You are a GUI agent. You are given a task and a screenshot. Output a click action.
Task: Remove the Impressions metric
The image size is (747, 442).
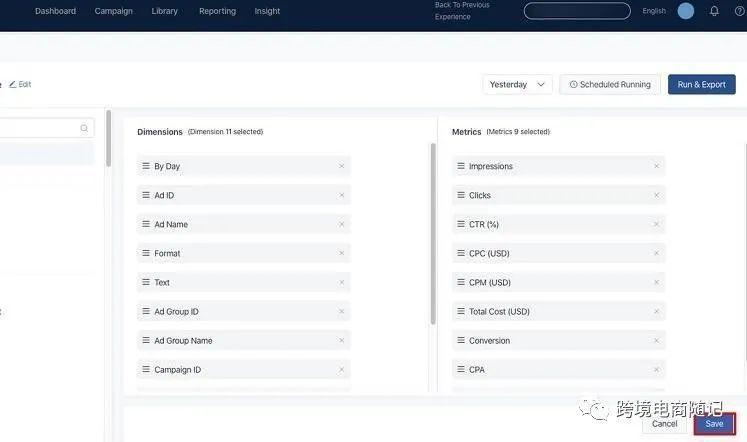click(x=656, y=167)
